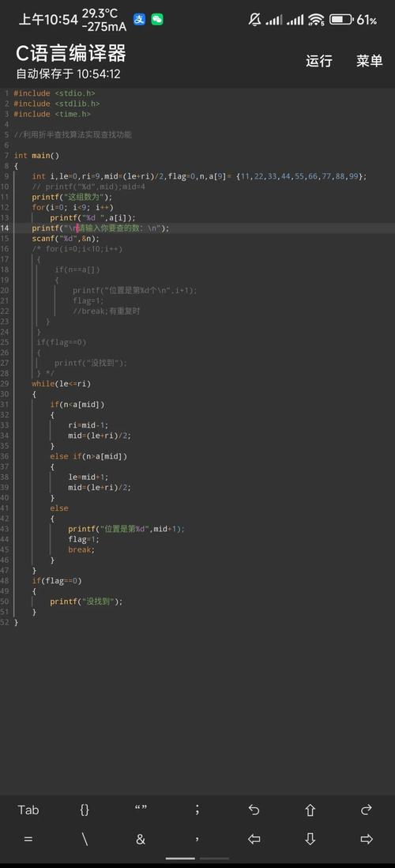
Task: Move cursor left with left arrow
Action: [x=254, y=839]
